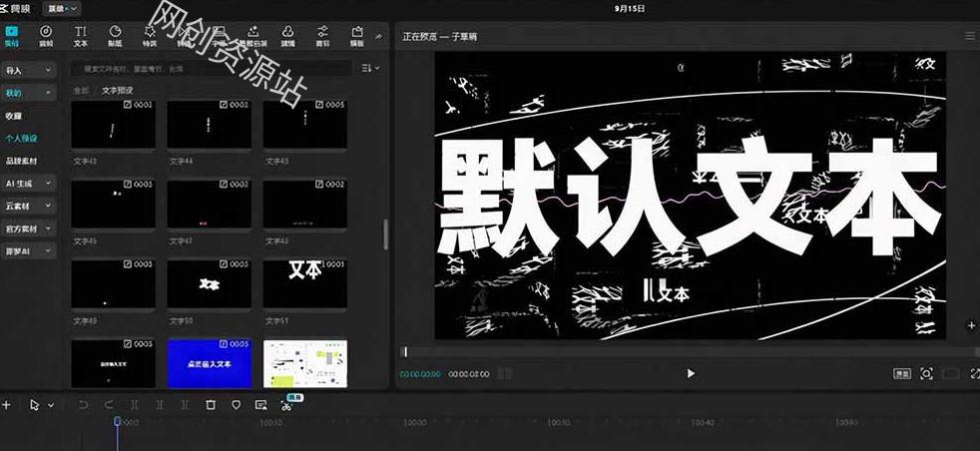The image size is (980, 451).
Task: Click the plus icon beside preview
Action: (971, 325)
